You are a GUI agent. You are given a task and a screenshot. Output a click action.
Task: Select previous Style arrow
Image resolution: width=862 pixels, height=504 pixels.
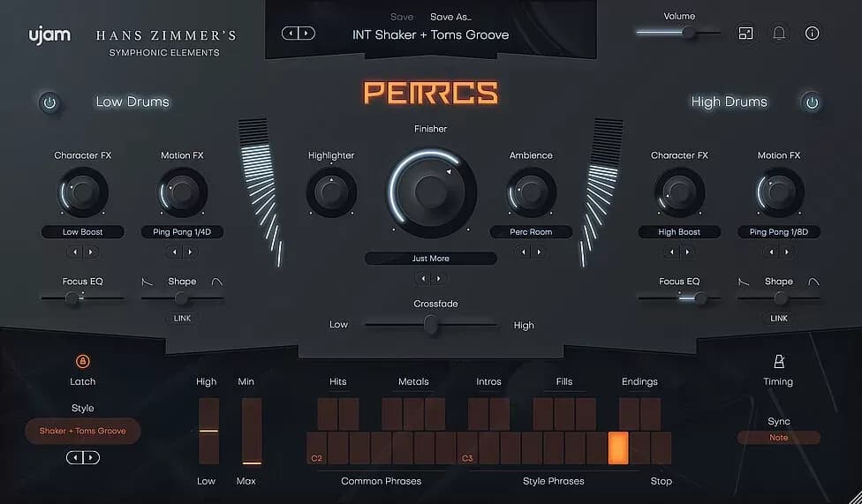pos(75,457)
